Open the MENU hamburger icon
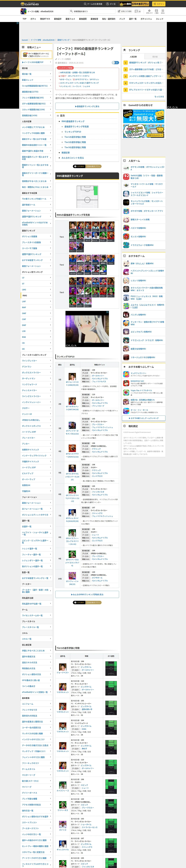 (x=163, y=11)
